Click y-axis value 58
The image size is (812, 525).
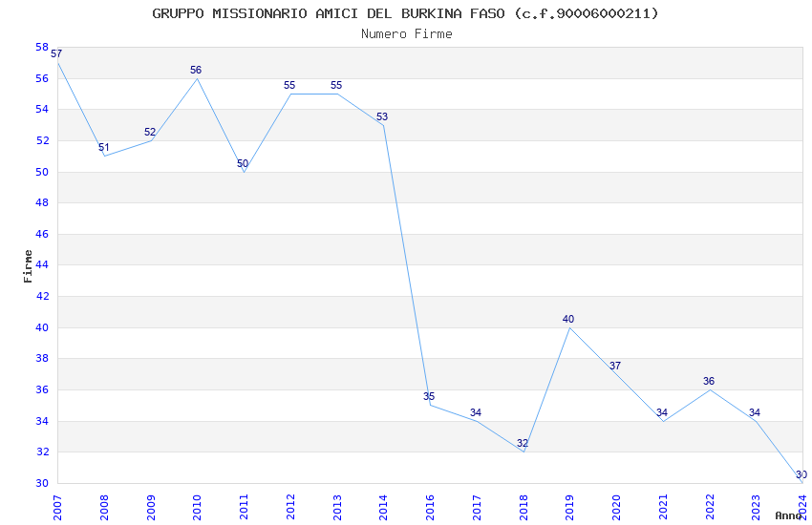pos(42,48)
